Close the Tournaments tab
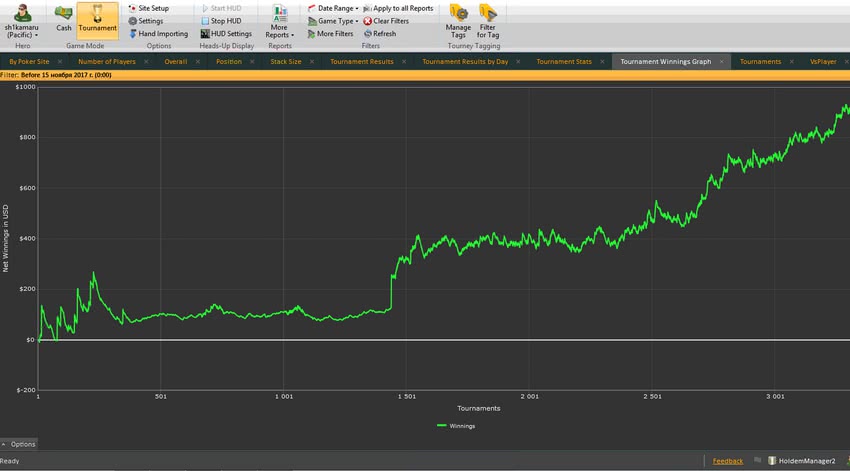850x471 pixels. tap(791, 62)
